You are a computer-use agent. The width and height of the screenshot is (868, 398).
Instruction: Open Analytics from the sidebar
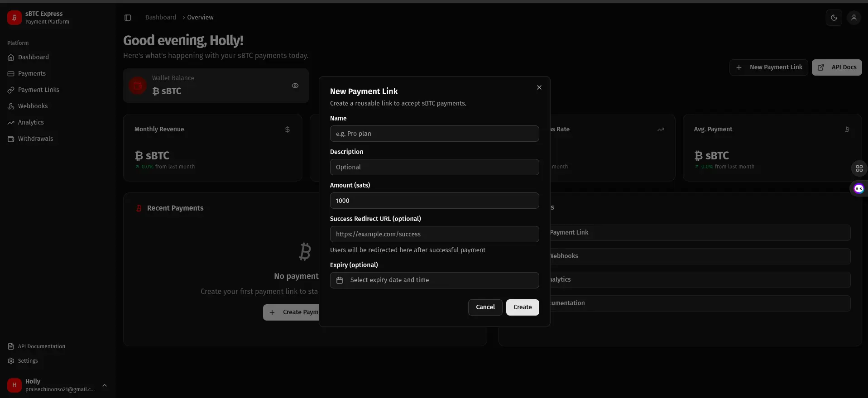coord(31,122)
